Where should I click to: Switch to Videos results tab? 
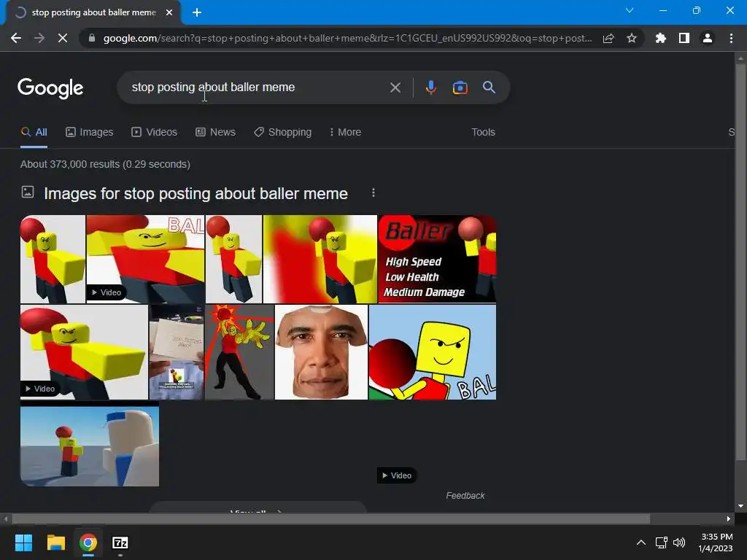[155, 132]
